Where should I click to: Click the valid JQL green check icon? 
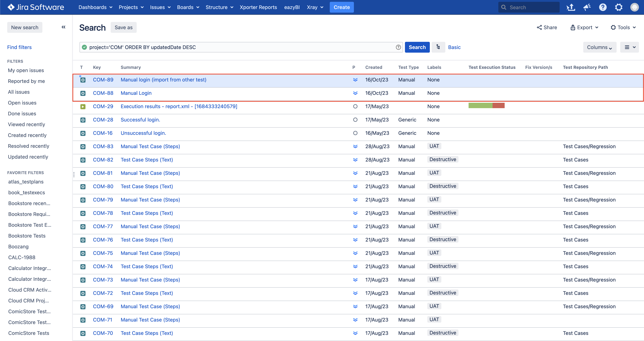pyautogui.click(x=85, y=47)
